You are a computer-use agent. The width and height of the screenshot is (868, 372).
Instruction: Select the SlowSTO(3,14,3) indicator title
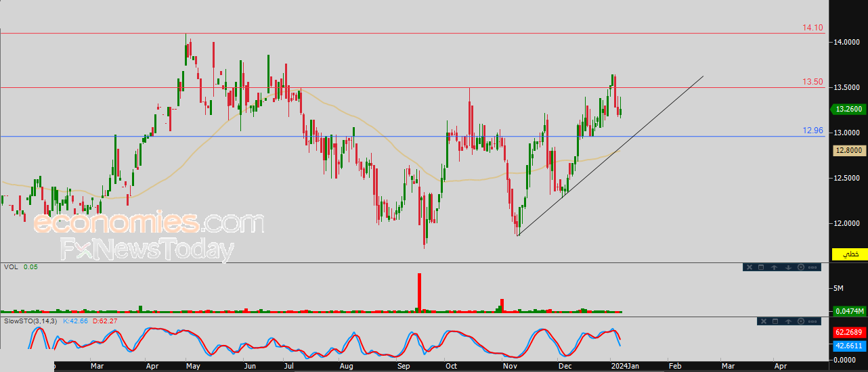(30, 321)
